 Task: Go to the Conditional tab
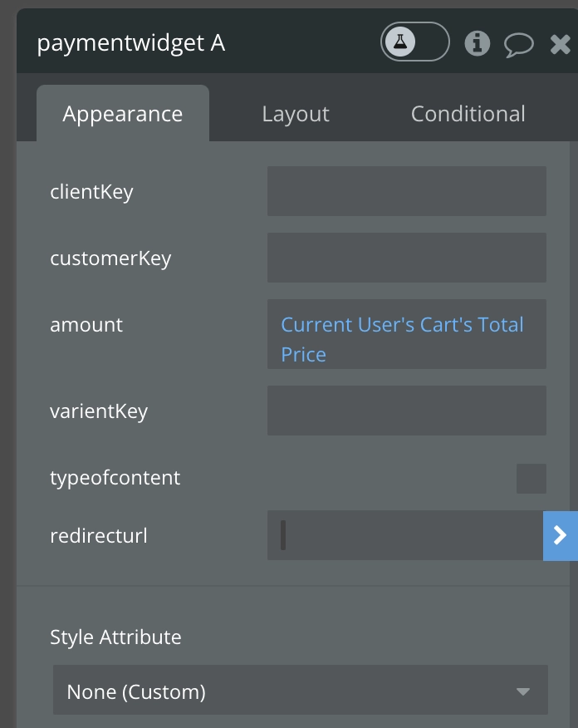tap(468, 114)
